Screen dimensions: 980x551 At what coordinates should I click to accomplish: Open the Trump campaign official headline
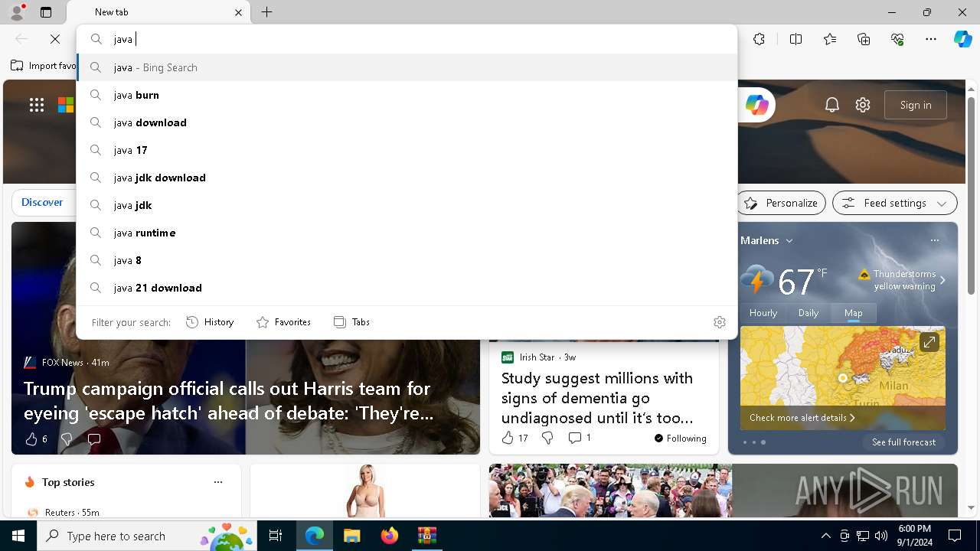coord(230,401)
